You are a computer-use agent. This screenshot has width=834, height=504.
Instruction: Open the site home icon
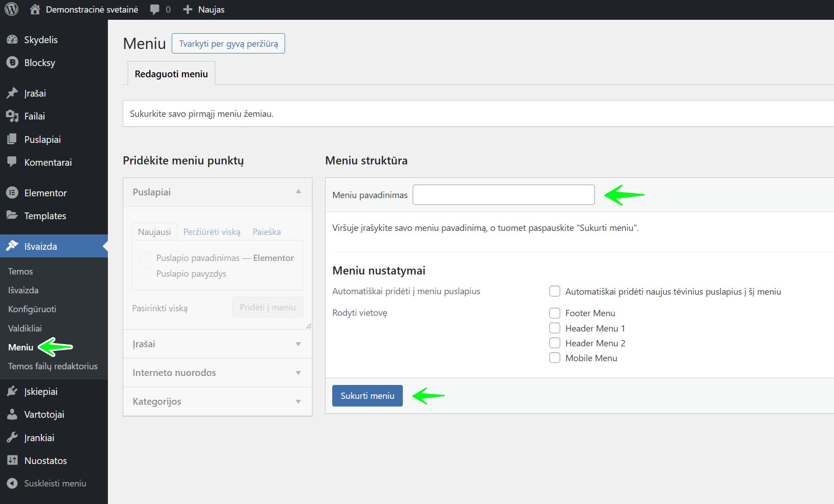35,9
